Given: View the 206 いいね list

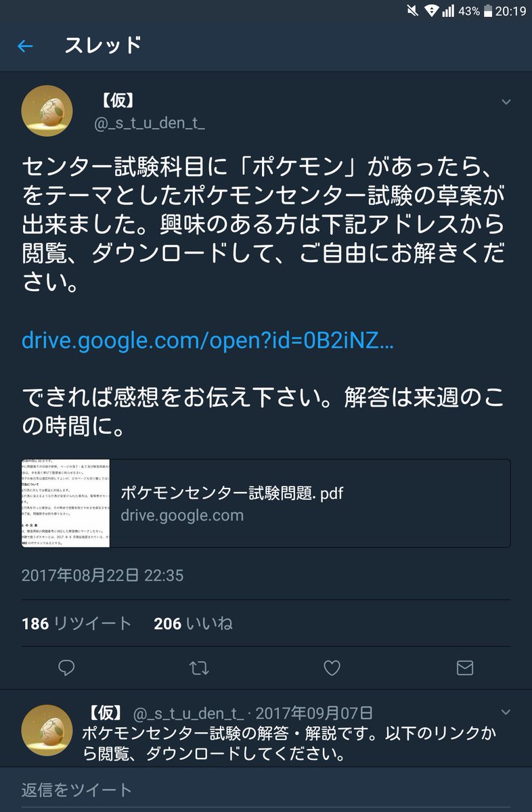Looking at the screenshot, I should (x=193, y=623).
